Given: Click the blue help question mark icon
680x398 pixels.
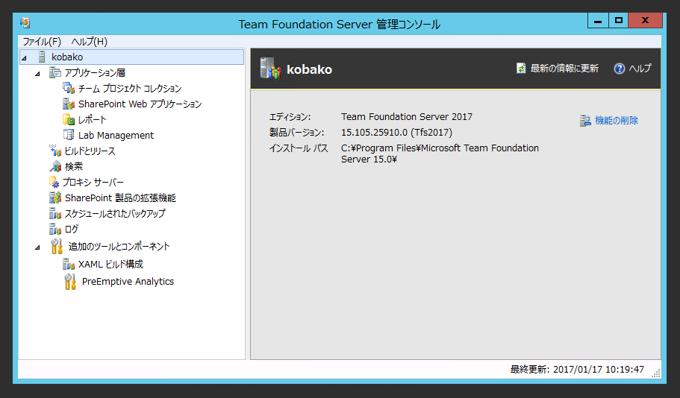Looking at the screenshot, I should coord(619,69).
